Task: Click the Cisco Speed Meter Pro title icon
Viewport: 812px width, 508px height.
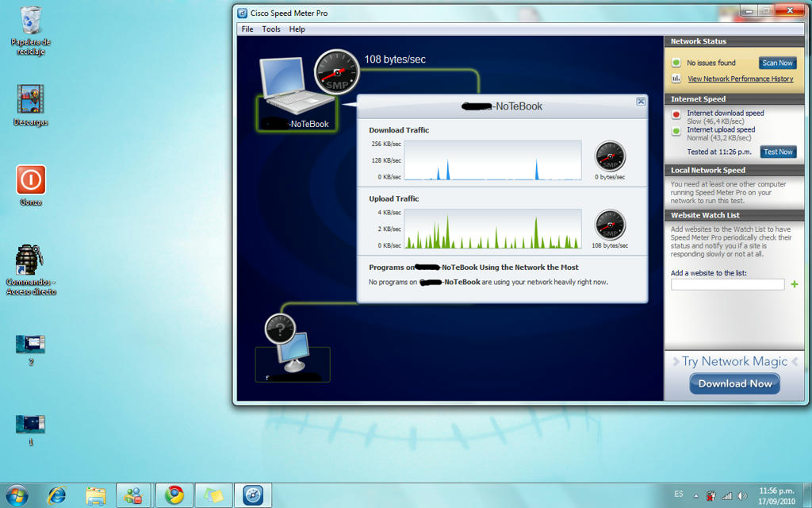Action: coord(242,13)
